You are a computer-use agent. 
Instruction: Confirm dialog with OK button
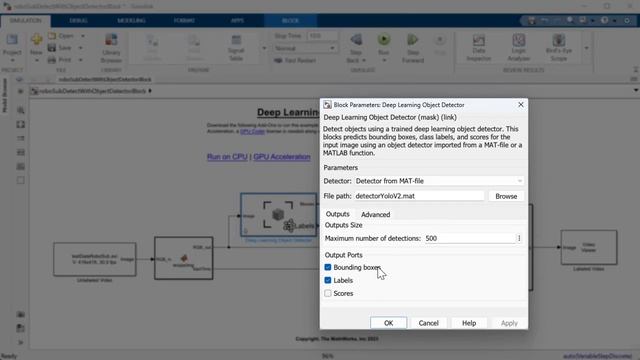click(x=389, y=323)
